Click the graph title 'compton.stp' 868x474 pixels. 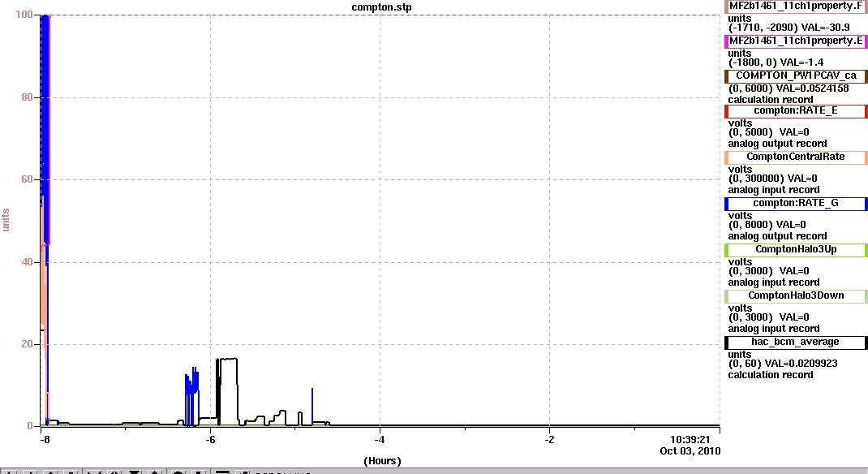tap(381, 7)
